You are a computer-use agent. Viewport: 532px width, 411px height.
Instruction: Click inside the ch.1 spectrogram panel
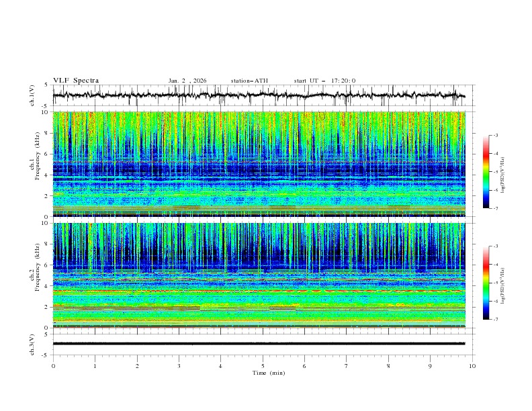point(259,164)
